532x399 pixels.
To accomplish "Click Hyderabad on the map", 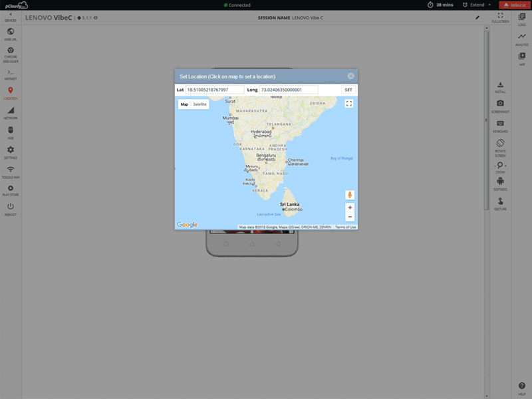I will click(261, 132).
